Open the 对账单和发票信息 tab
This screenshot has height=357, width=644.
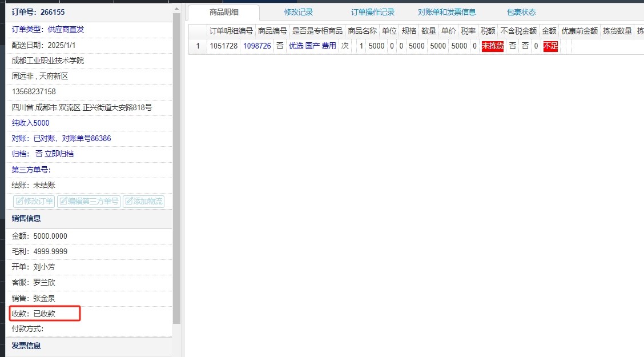447,13
